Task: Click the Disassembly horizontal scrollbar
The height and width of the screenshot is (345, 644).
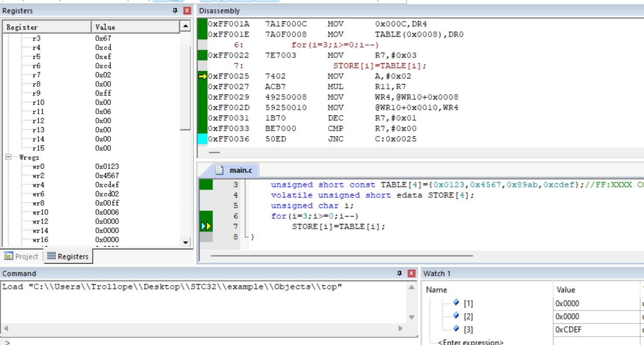Action: [x=214, y=153]
